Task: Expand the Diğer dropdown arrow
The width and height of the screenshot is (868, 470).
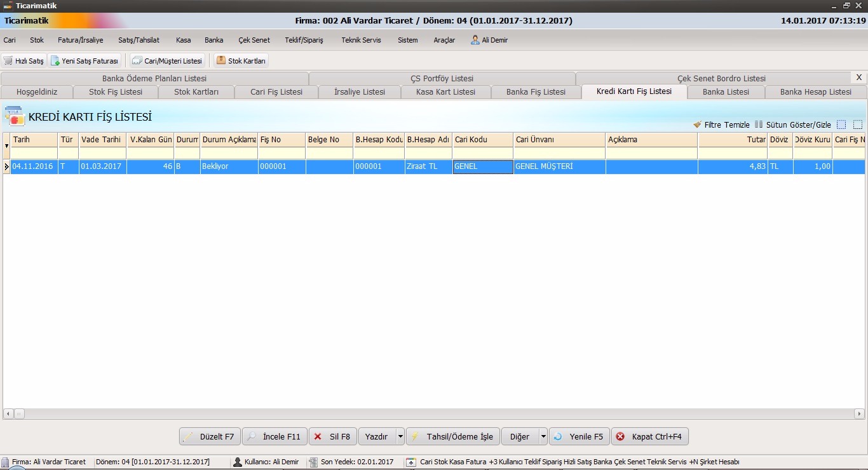Action: click(x=543, y=437)
